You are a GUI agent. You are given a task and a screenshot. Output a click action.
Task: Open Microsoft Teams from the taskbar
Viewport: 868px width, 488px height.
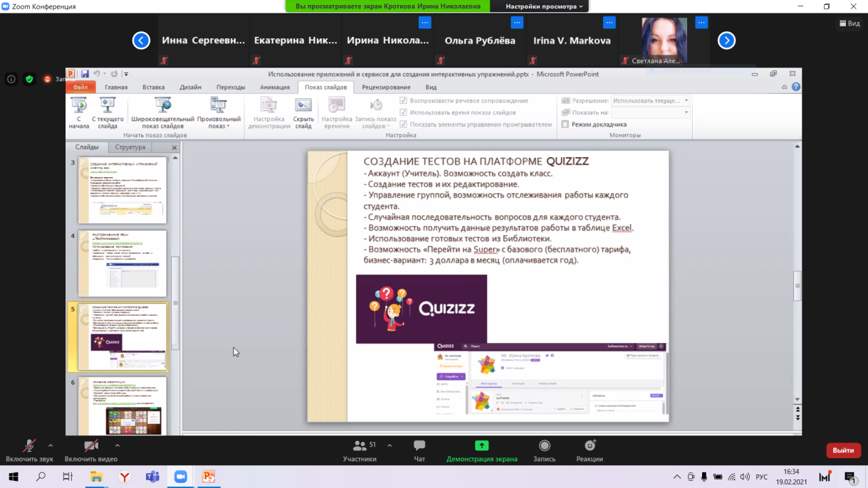[152, 477]
